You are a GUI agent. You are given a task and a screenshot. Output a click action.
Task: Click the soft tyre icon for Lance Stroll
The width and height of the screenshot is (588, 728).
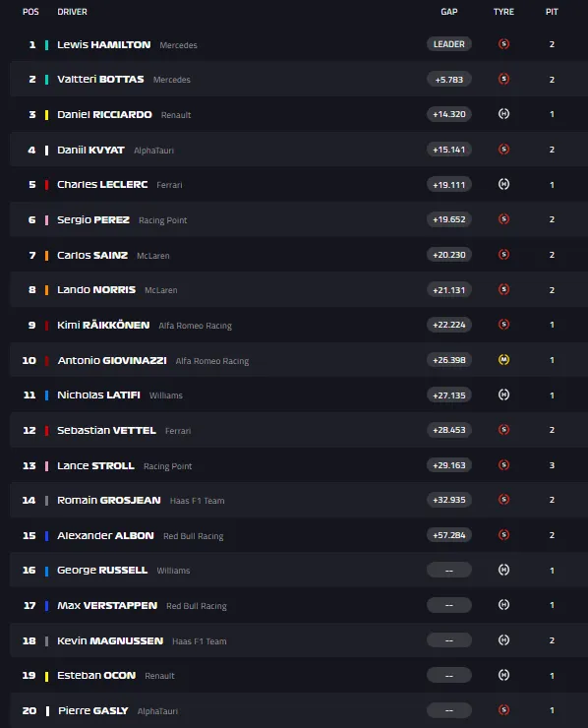(503, 465)
